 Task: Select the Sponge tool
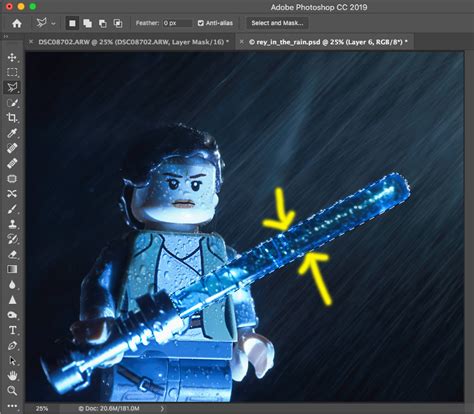coord(12,315)
